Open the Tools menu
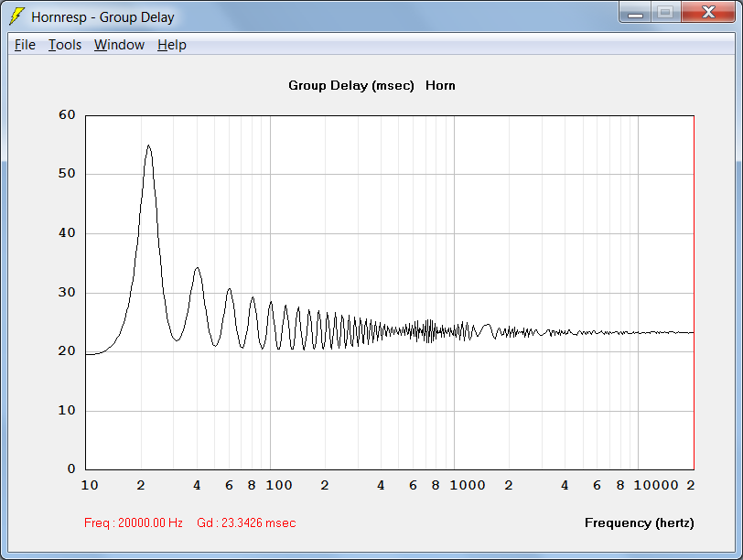 [x=65, y=45]
